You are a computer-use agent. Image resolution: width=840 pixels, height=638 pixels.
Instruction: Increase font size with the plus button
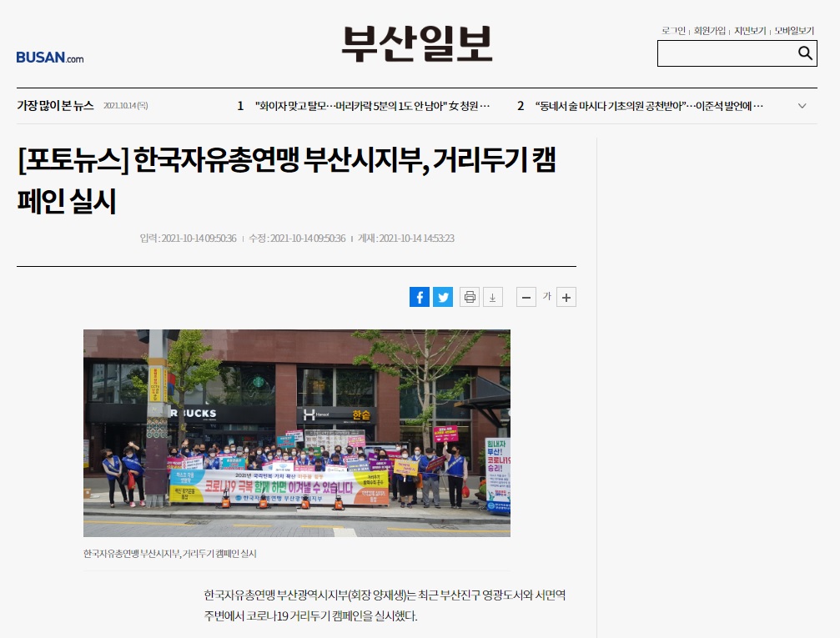tap(566, 297)
